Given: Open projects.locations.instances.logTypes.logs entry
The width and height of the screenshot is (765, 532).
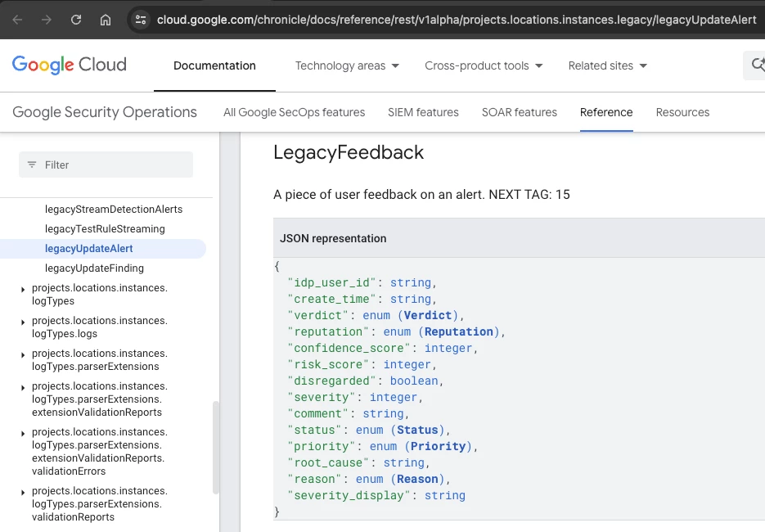Looking at the screenshot, I should point(100,327).
